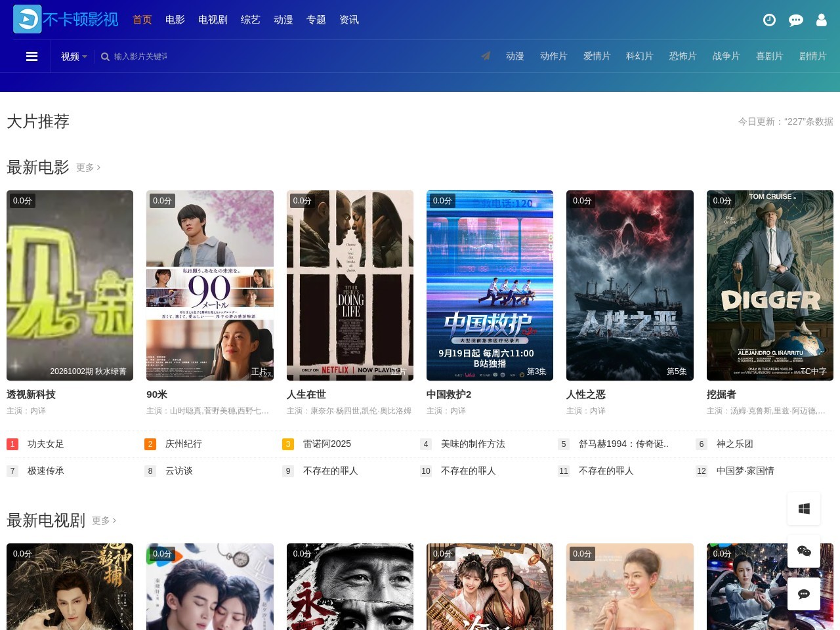Click the Windows client floating icon
Image resolution: width=840 pixels, height=630 pixels.
pyautogui.click(x=804, y=509)
